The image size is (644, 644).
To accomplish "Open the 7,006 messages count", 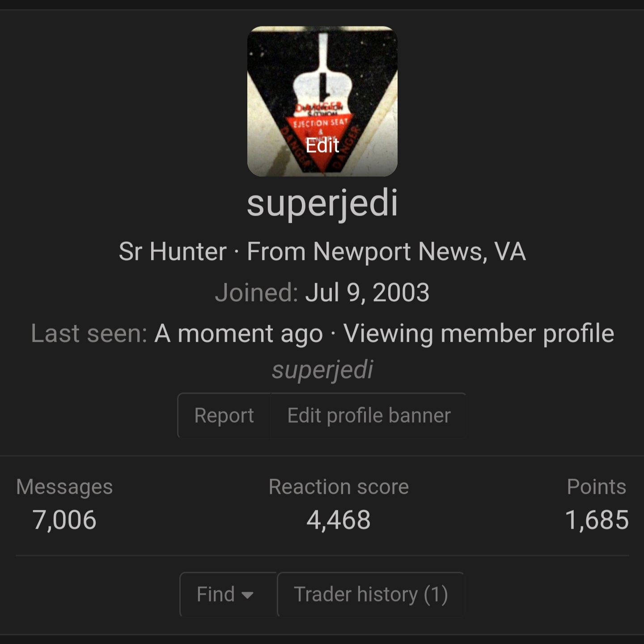I will tap(64, 520).
